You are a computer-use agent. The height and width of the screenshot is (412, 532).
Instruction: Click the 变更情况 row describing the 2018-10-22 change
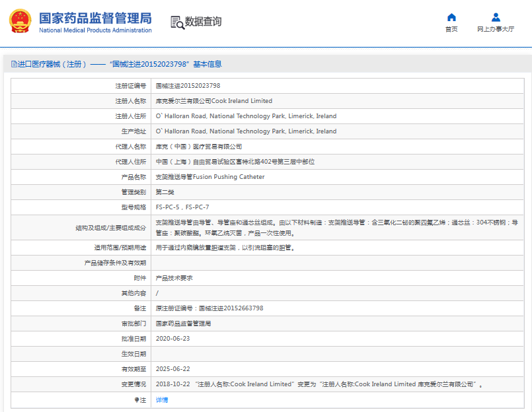tap(297, 384)
